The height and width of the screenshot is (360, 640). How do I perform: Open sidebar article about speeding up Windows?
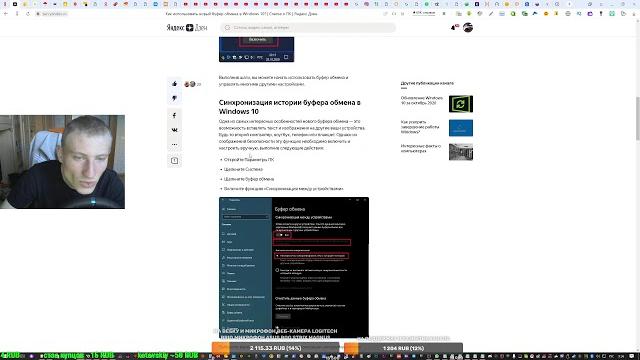420,127
